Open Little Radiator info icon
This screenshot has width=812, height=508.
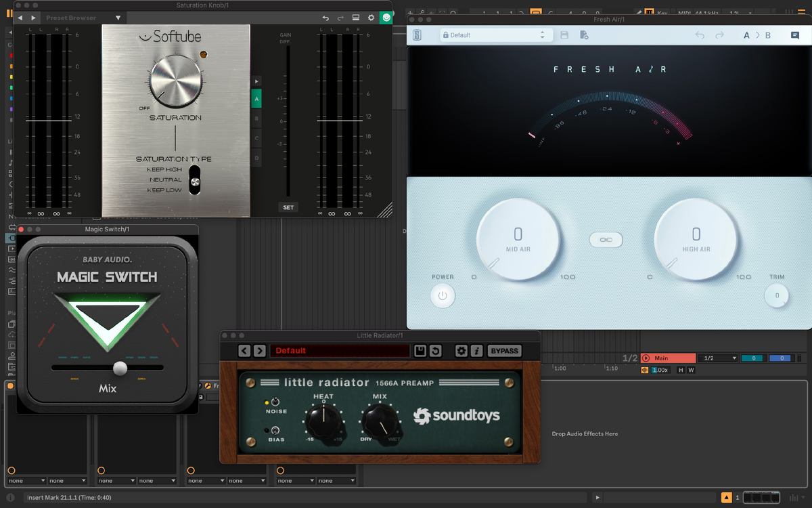click(x=476, y=351)
